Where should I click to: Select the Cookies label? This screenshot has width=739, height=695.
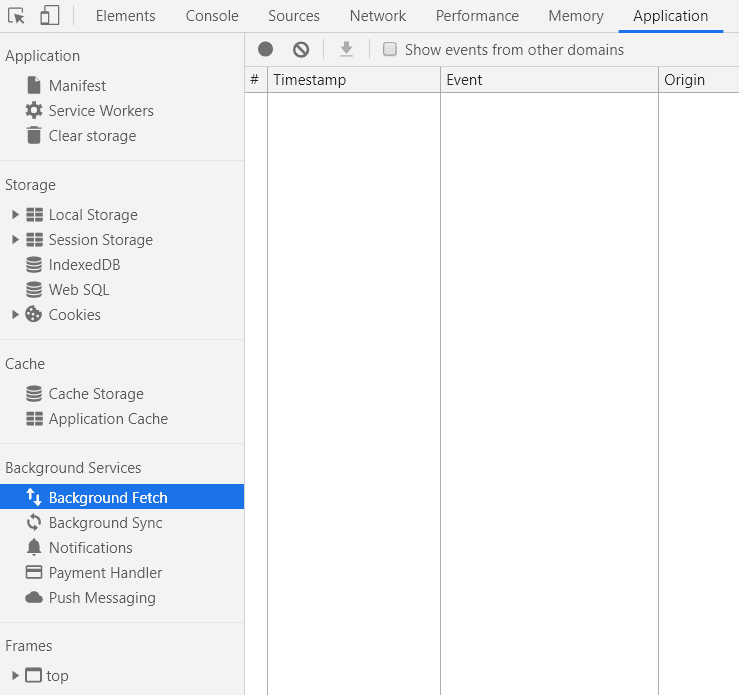tap(74, 315)
